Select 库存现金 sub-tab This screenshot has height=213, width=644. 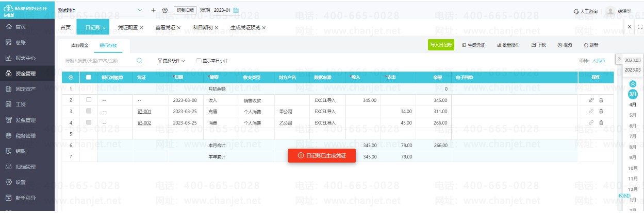pyautogui.click(x=79, y=46)
